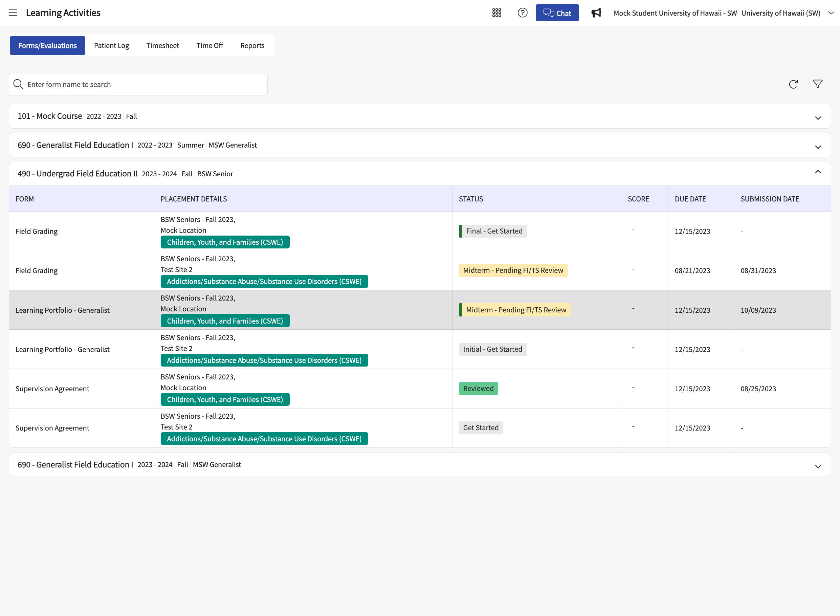
Task: Open Midterm Pending FI/TS Review for Test Site 2
Action: coord(513,270)
